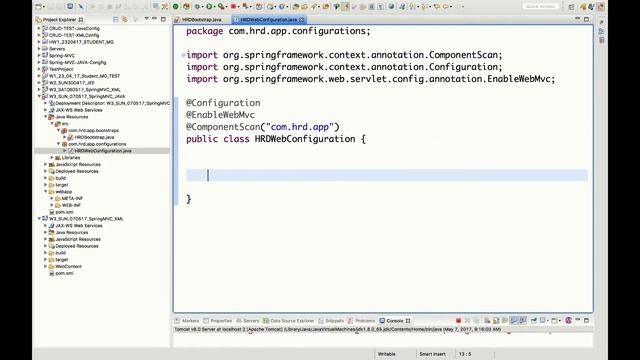The width and height of the screenshot is (640, 360).
Task: Click the @EnableWebMvc annotation in code
Action: [x=220, y=115]
